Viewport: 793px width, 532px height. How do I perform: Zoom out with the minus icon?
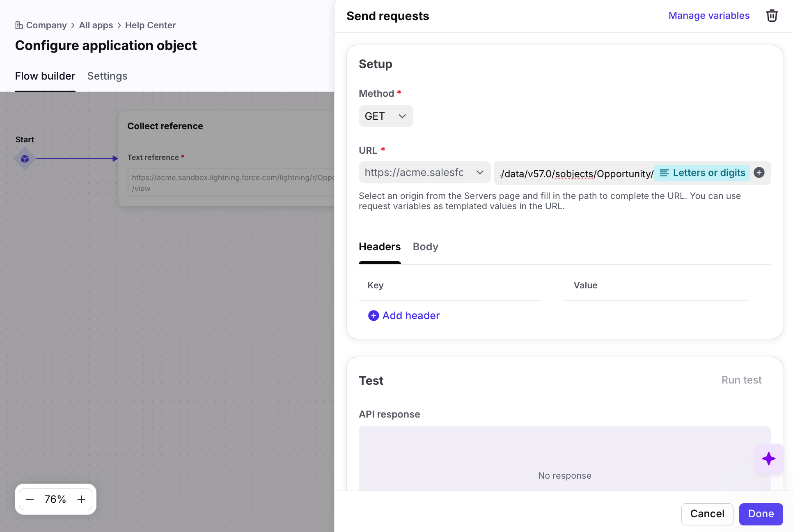30,499
